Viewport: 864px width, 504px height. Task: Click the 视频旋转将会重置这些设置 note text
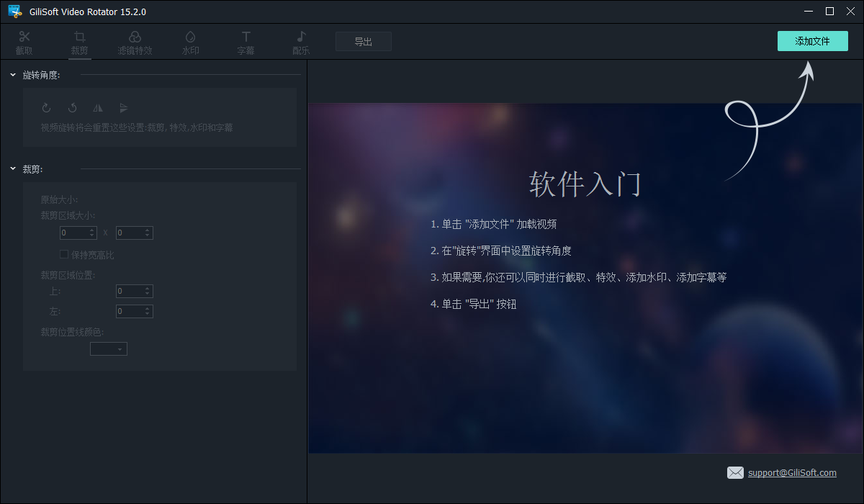coord(137,127)
